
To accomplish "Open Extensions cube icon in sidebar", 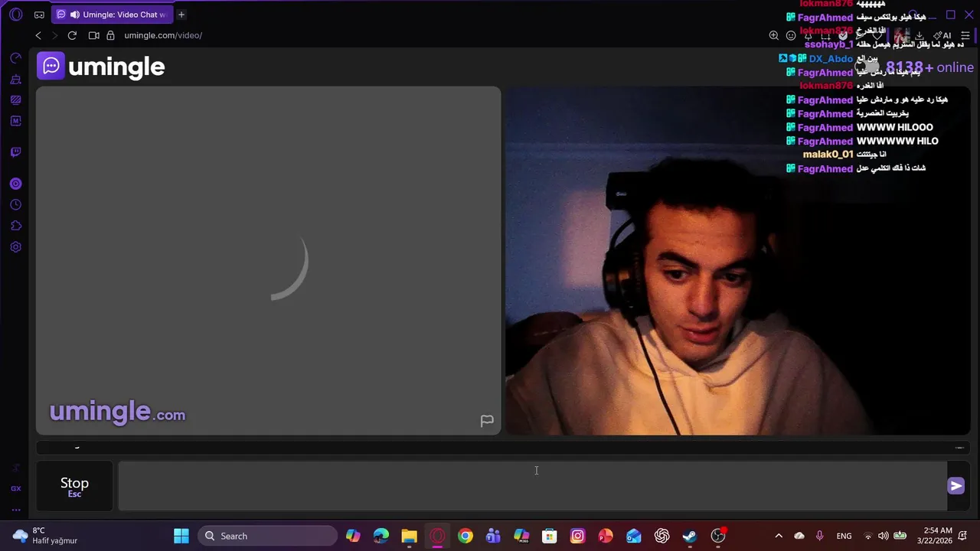I will click(x=15, y=226).
